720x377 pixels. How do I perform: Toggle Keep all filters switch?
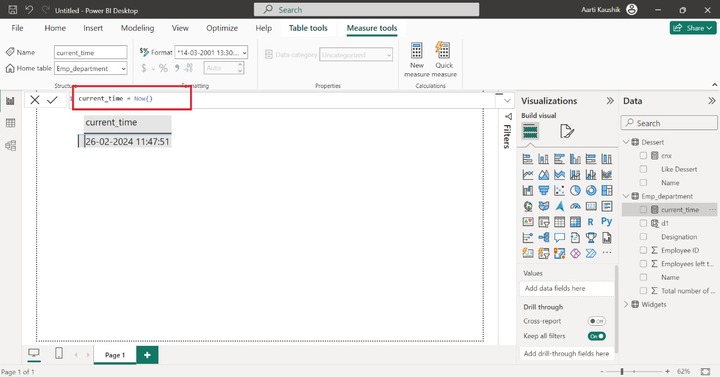[x=596, y=336]
